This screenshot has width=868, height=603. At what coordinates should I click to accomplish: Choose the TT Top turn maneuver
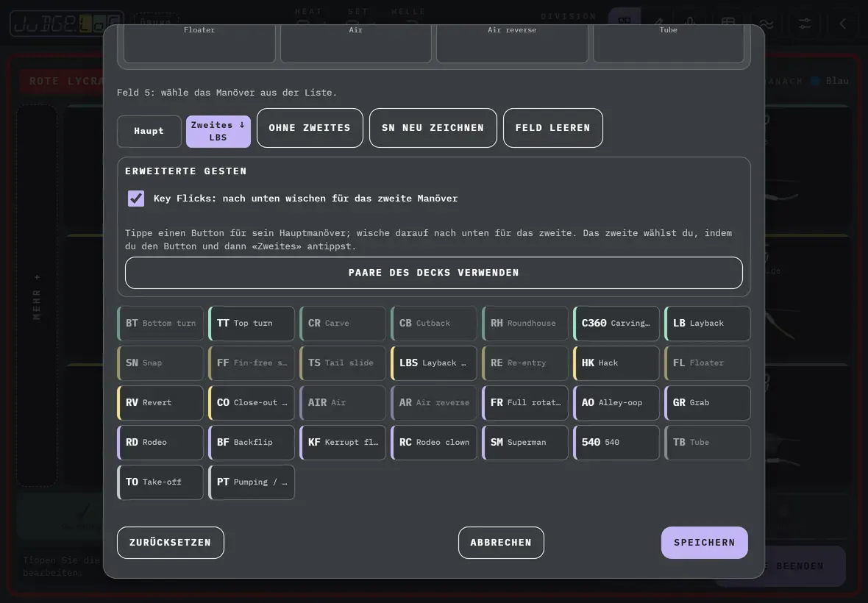[252, 323]
